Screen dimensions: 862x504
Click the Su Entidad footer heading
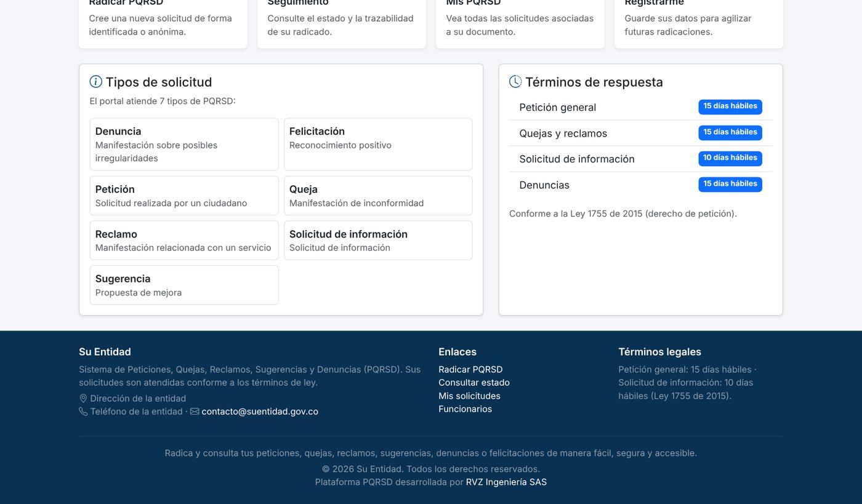[x=105, y=352]
